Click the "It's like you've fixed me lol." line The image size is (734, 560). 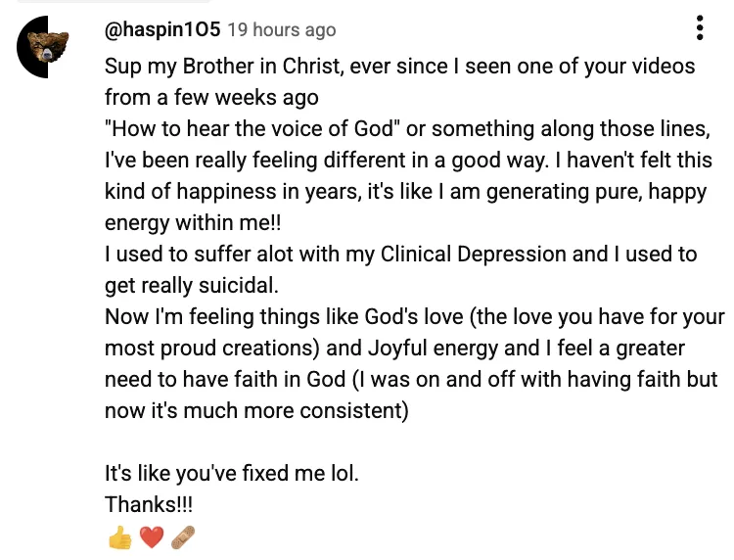pos(232,474)
